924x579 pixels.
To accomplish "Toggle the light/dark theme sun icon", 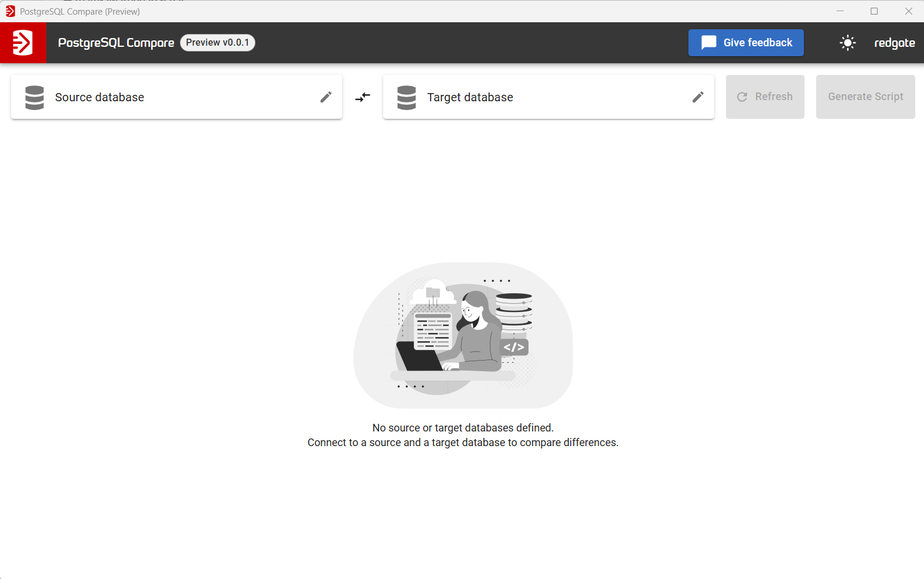I will click(847, 43).
